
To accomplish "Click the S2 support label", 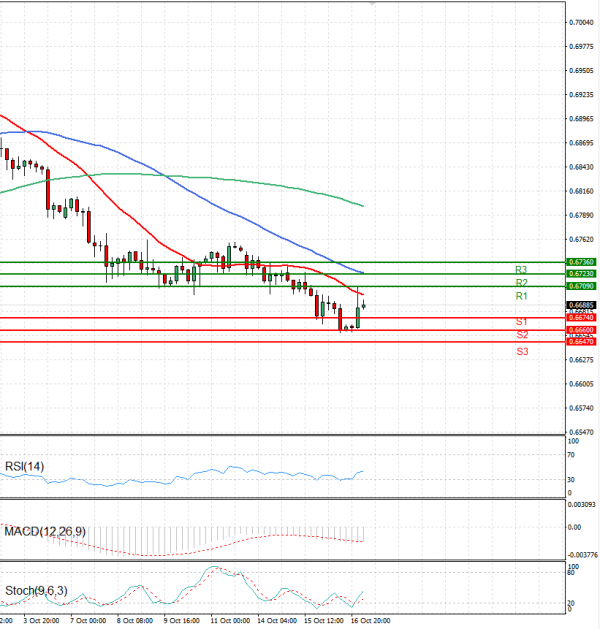I will coord(522,335).
